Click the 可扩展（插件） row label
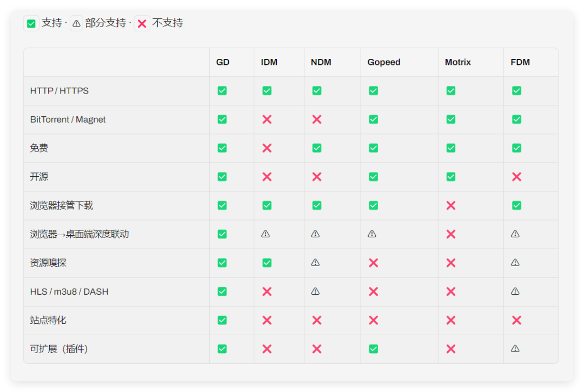The width and height of the screenshot is (584, 392). 59,349
